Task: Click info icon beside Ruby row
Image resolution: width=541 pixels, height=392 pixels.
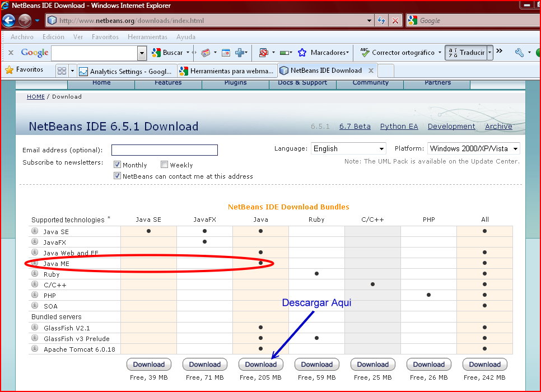Action: coord(35,274)
